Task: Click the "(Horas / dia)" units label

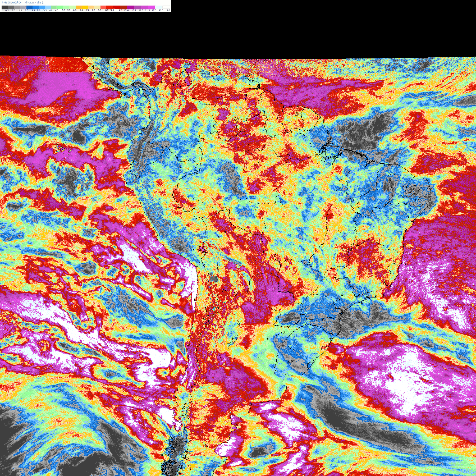Action: tap(34, 2)
